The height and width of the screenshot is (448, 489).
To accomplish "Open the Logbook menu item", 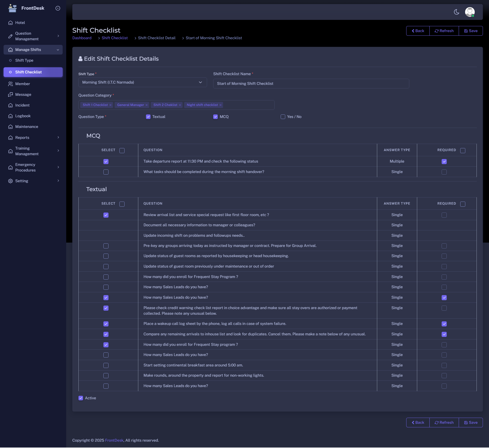I will (23, 116).
